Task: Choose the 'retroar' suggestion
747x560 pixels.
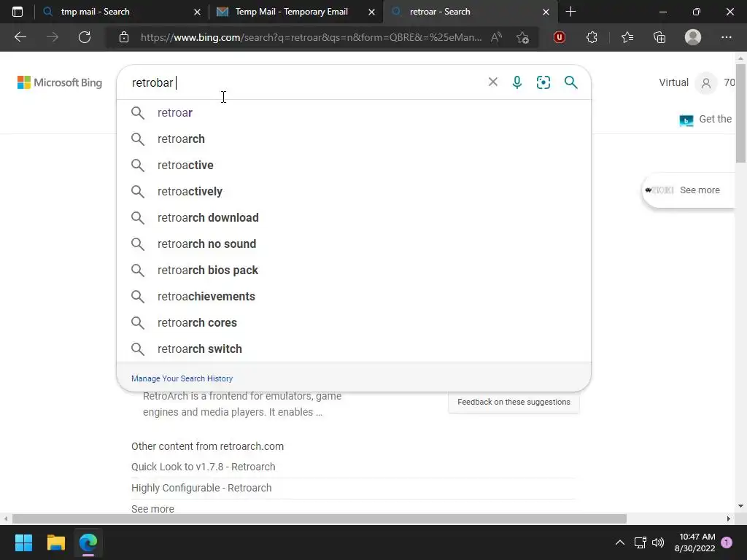Action: [354, 113]
